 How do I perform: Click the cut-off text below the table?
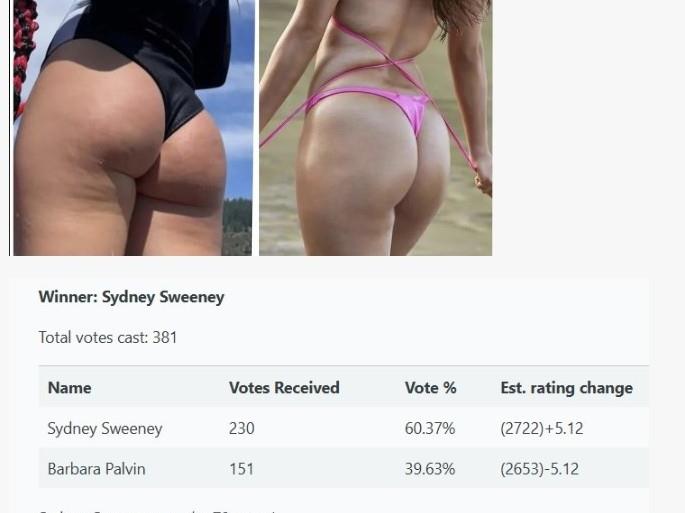pos(157,510)
